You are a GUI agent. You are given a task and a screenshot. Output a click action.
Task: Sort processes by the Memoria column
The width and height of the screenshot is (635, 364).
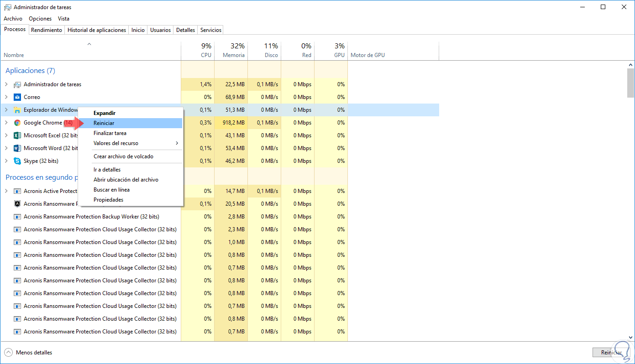click(x=231, y=51)
